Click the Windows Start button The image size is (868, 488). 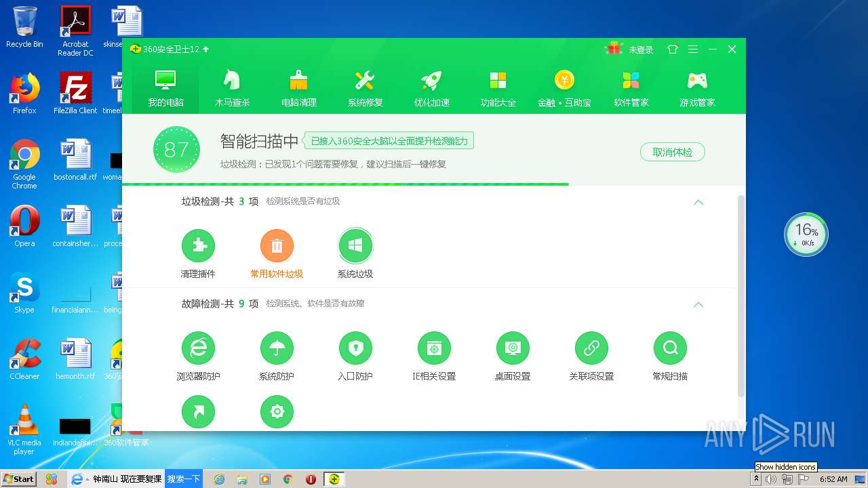coord(18,479)
